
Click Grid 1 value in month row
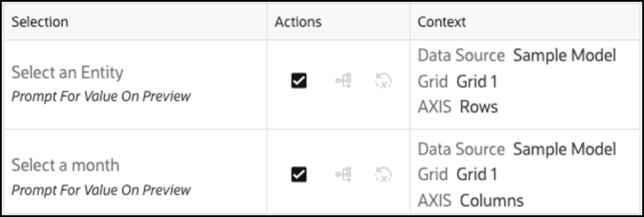pos(477,174)
